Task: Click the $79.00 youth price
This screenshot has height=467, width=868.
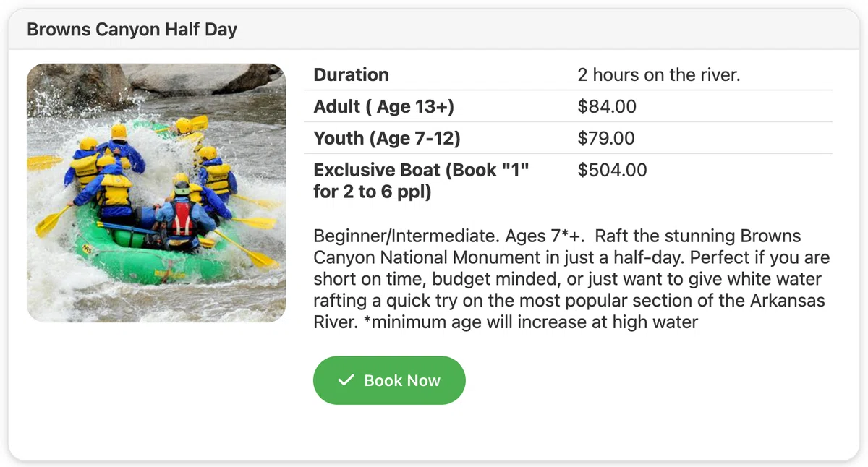Action: point(606,138)
